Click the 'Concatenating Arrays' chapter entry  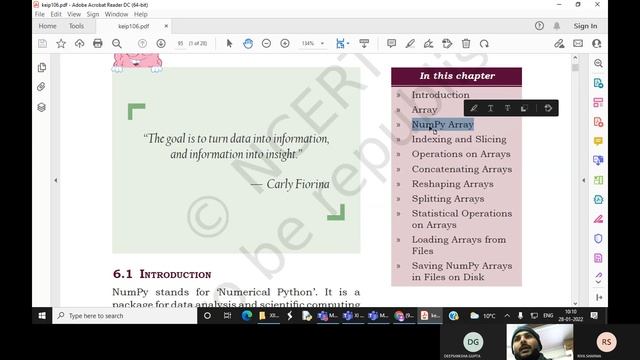462,169
